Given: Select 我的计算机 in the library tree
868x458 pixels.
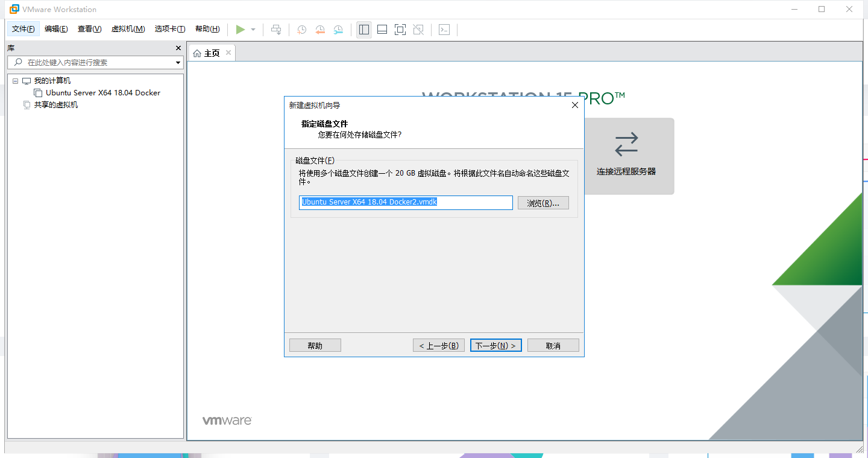Looking at the screenshot, I should [x=52, y=81].
